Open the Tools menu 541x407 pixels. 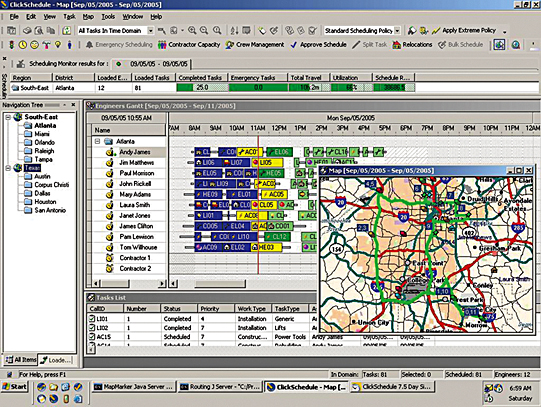pos(108,17)
